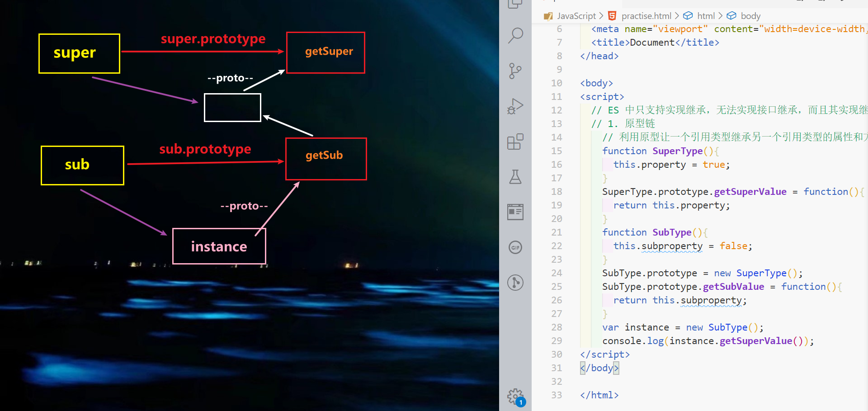Click the closing </html> tag
The height and width of the screenshot is (411, 868).
(599, 395)
